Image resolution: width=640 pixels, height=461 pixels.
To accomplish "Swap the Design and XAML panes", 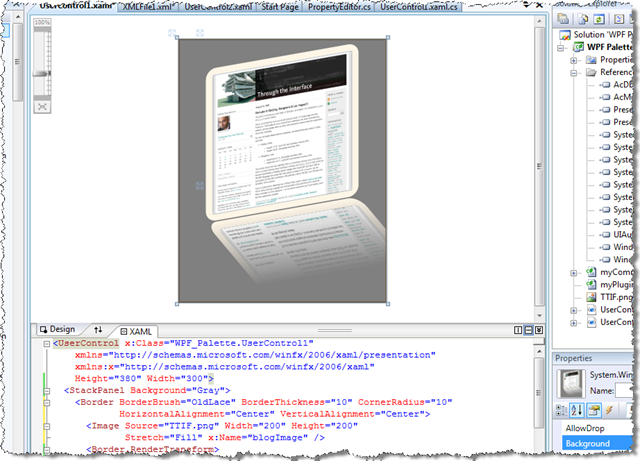I will [98, 329].
